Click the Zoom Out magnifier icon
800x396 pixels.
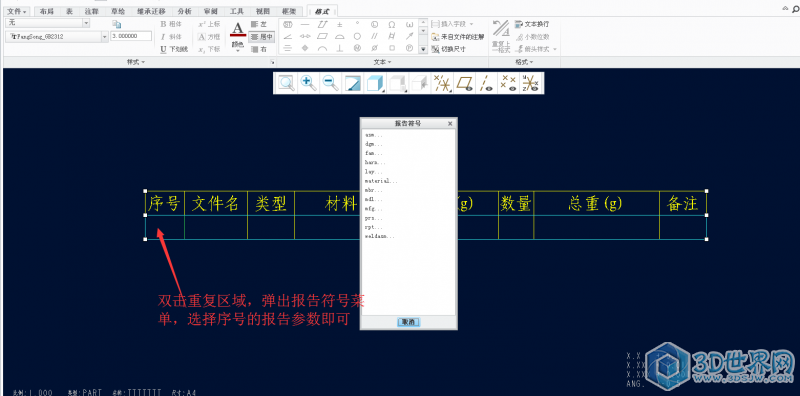point(331,83)
